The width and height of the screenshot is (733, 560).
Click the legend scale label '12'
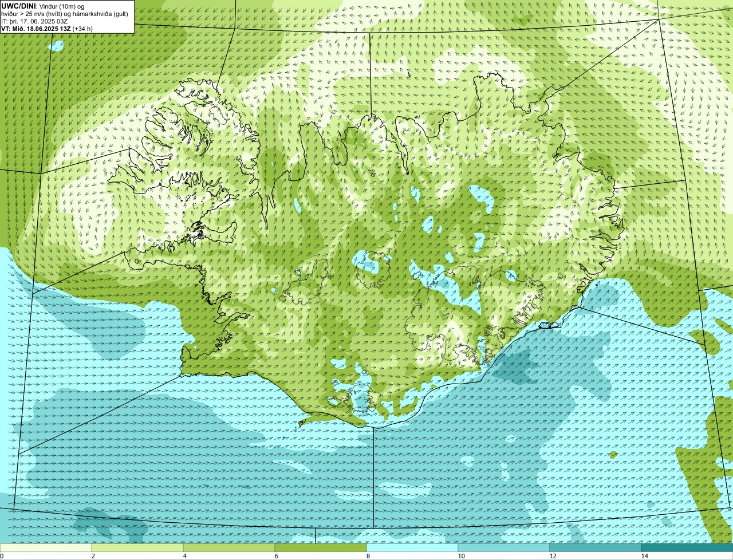[x=553, y=556]
